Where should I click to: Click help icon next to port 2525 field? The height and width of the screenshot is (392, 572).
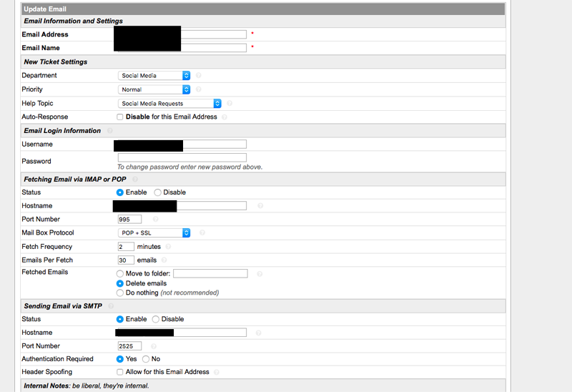point(154,346)
